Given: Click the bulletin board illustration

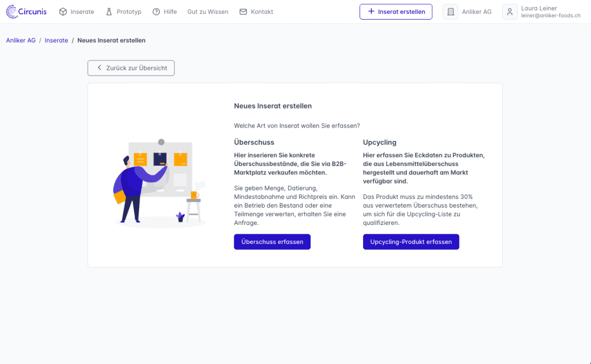Looking at the screenshot, I should point(159,182).
